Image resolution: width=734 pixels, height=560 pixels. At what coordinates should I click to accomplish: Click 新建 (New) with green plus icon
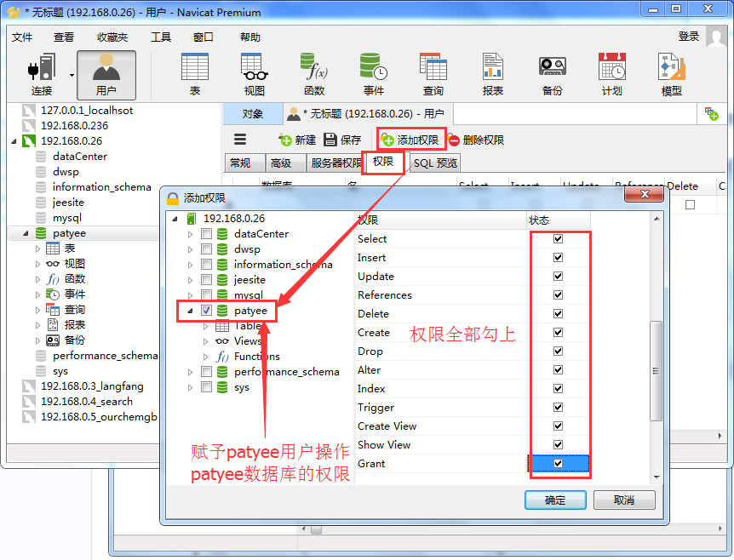pos(297,140)
